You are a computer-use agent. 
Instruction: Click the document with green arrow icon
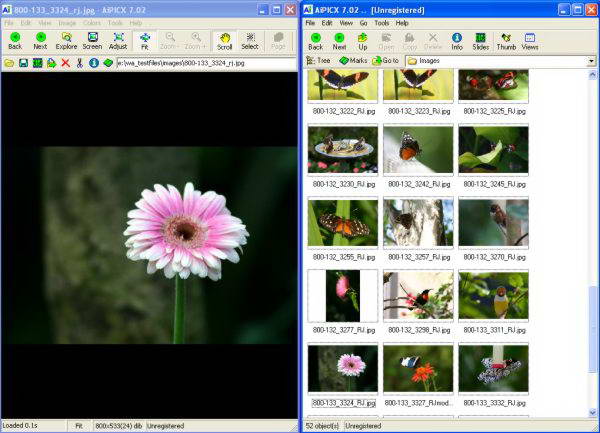[x=52, y=63]
